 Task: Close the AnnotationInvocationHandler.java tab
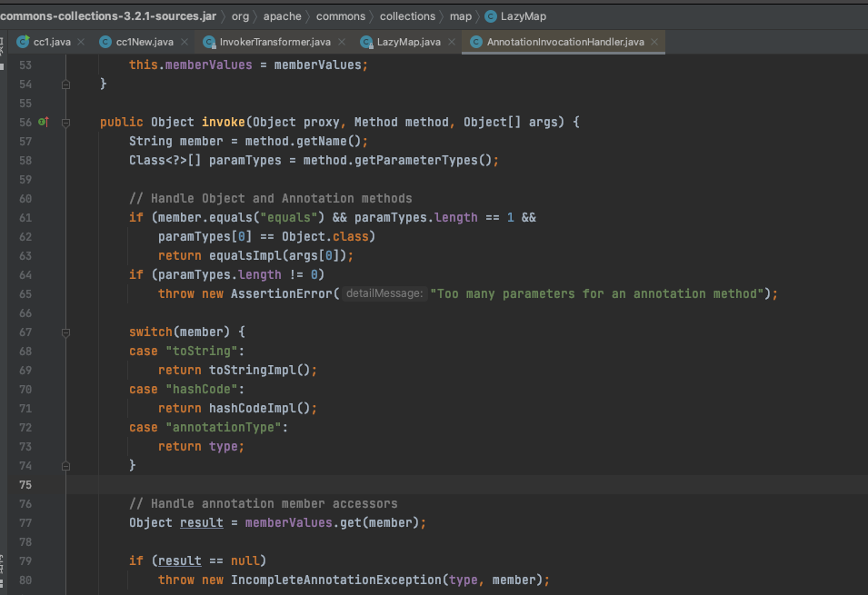click(654, 42)
